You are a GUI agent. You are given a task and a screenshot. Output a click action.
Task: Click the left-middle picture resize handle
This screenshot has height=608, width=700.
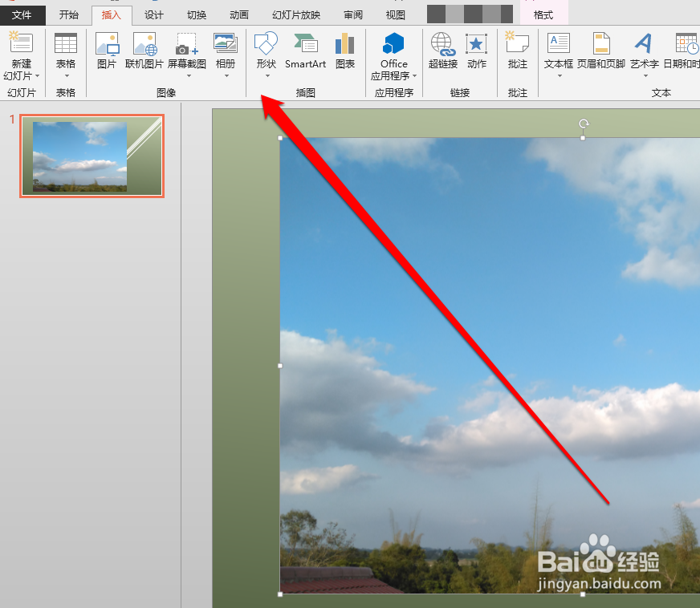click(x=280, y=366)
